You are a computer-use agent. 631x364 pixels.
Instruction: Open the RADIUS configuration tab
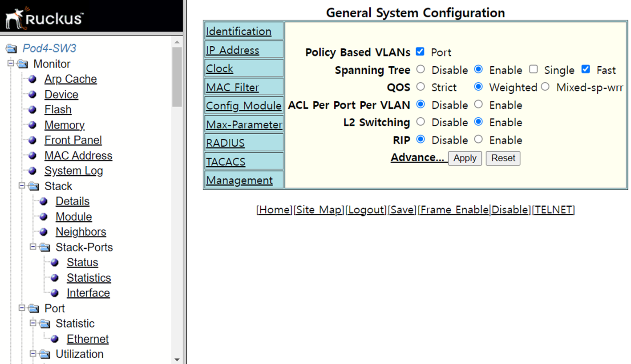tap(225, 143)
